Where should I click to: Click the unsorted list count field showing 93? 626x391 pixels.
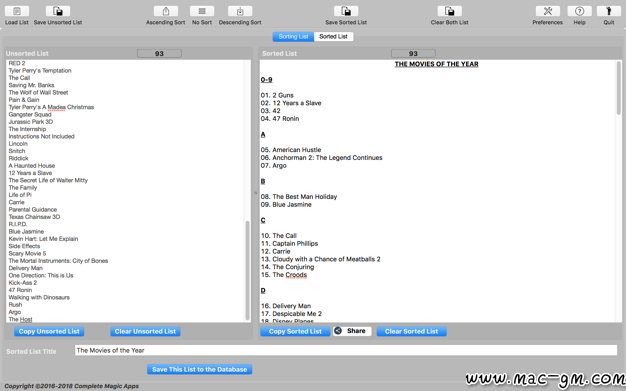pos(159,54)
